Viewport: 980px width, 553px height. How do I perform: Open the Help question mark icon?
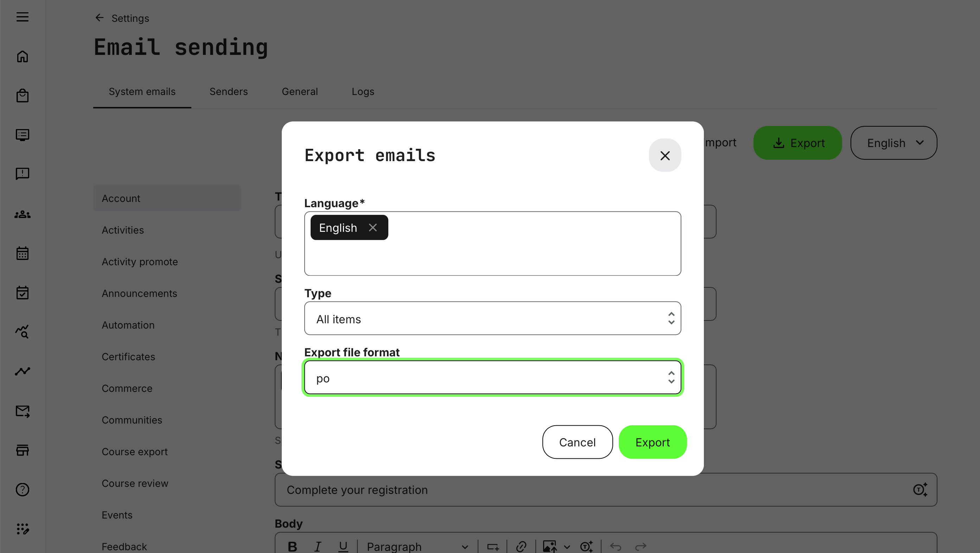[x=22, y=490]
